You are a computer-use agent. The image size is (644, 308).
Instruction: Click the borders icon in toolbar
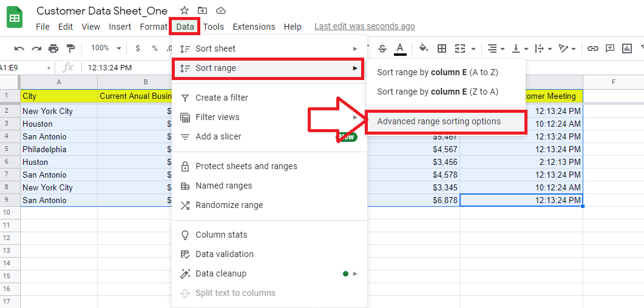pyautogui.click(x=442, y=49)
